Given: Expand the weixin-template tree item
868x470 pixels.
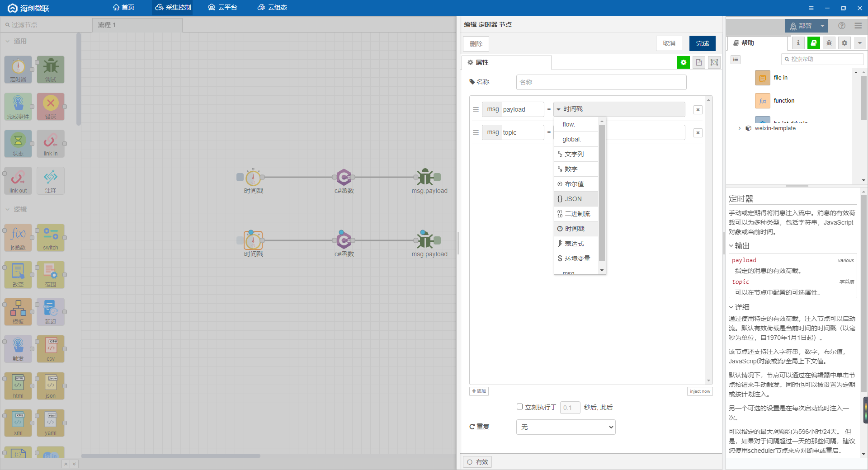Looking at the screenshot, I should point(740,128).
